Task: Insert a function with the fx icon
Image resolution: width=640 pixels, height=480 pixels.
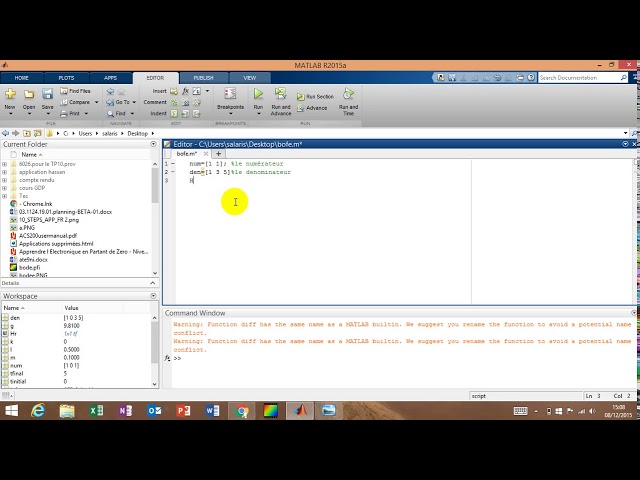Action: click(x=185, y=91)
